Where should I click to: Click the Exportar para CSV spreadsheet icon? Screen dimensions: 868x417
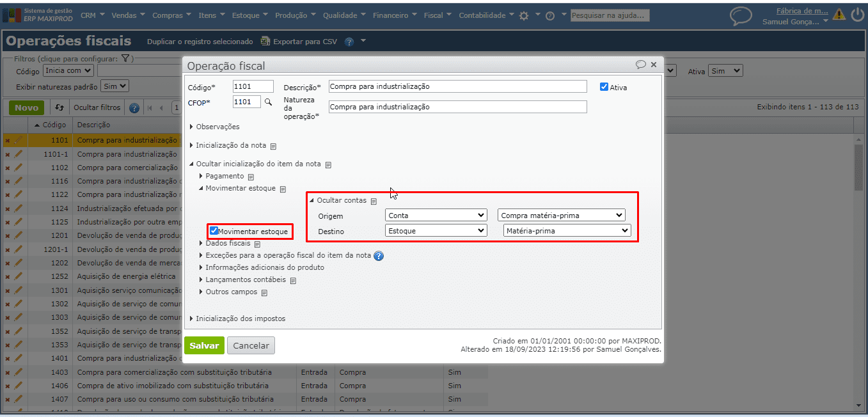point(265,42)
